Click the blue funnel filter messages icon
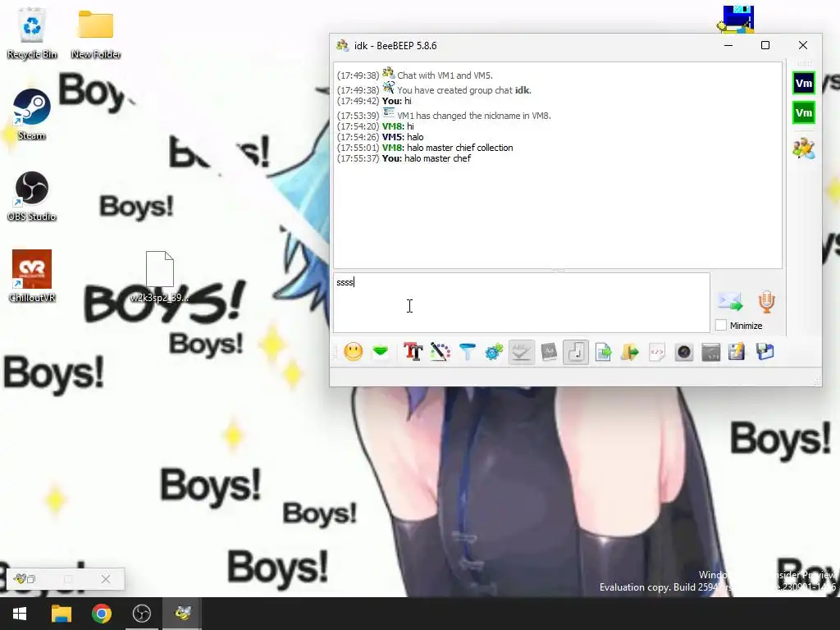Image resolution: width=840 pixels, height=630 pixels. [467, 352]
